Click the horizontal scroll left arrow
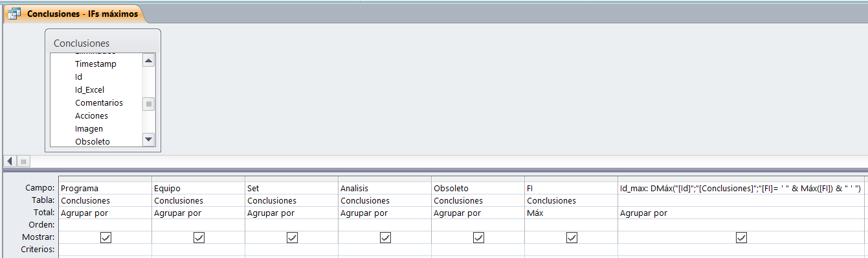Viewport: 868px width, 258px height. [x=10, y=161]
